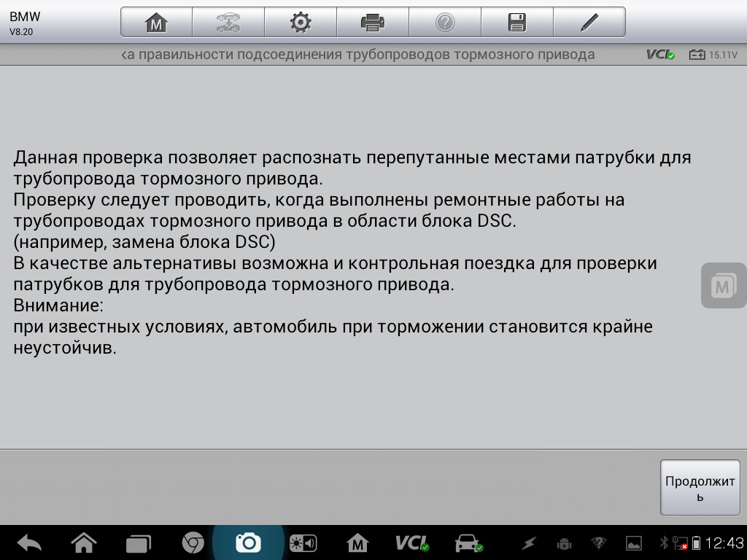Screen dimensions: 747x560
Task: Tap the floating M shortcut button
Action: [x=723, y=285]
